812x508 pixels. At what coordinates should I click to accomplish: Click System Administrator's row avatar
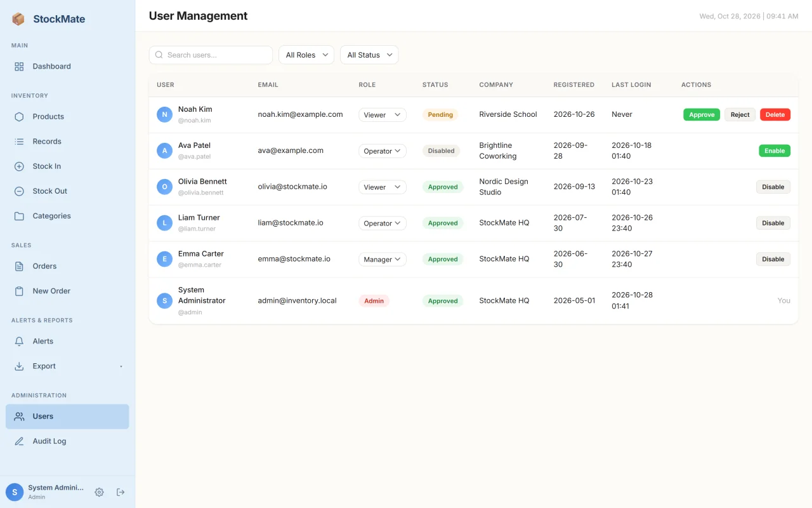click(x=164, y=300)
